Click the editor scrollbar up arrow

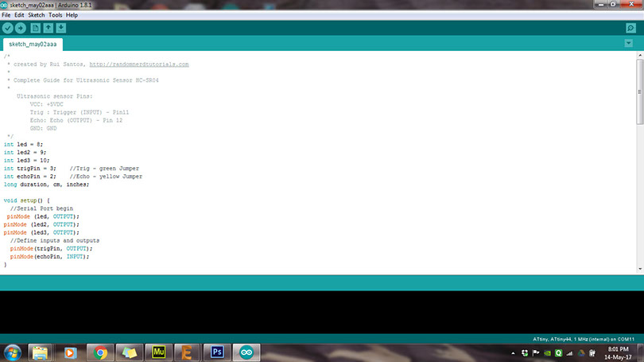[x=640, y=55]
